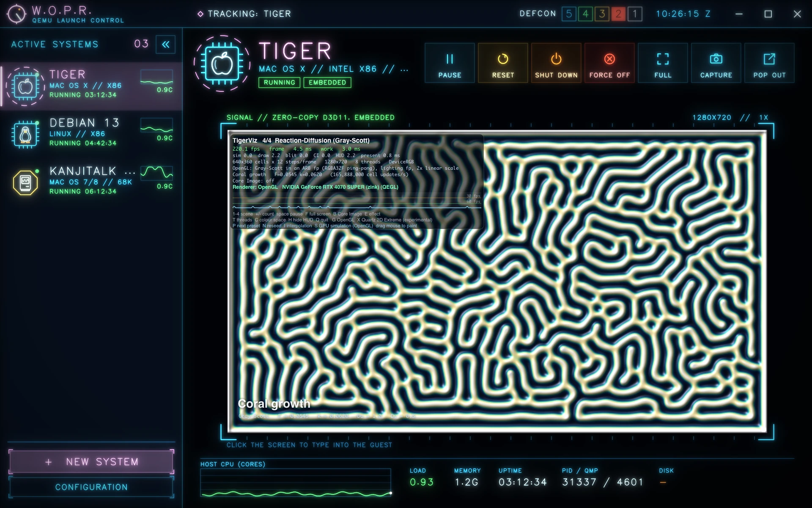This screenshot has width=812, height=508.
Task: Click the 1X scale indicator
Action: (x=764, y=118)
